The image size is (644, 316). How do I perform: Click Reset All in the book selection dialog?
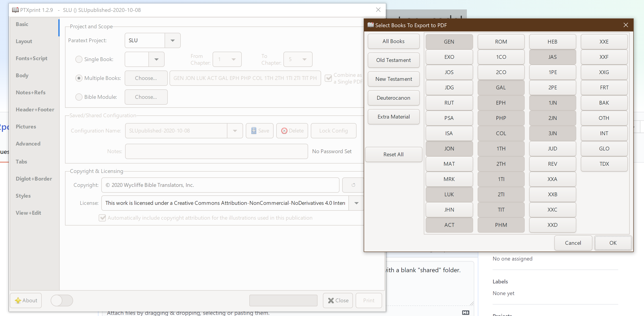393,155
